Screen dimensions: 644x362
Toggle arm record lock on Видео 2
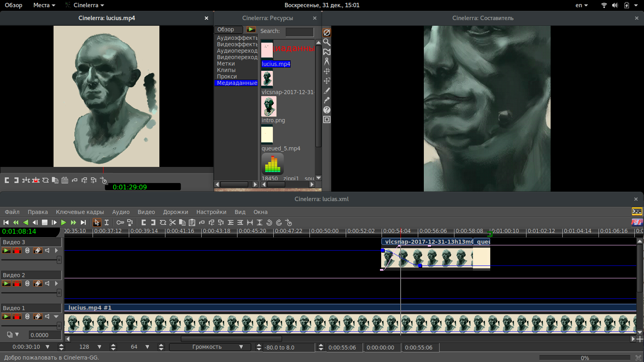pos(17,284)
